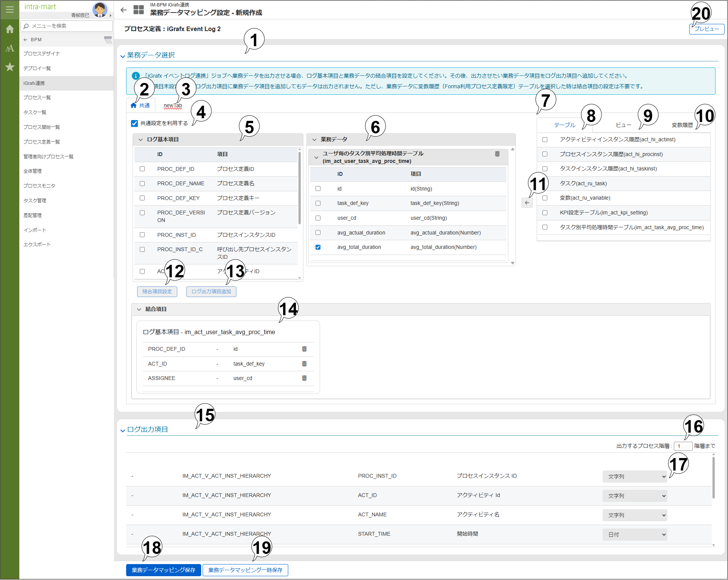This screenshot has width=728, height=580.
Task: Collapse the 結合項目 section
Action: point(139,309)
